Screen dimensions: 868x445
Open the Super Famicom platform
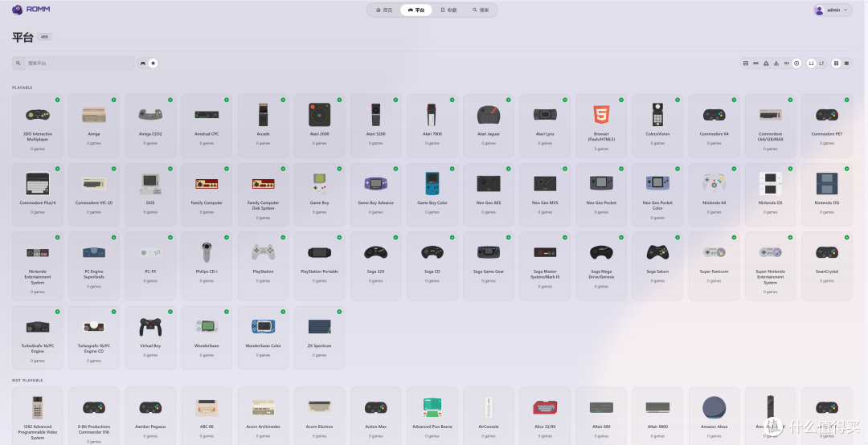(714, 266)
